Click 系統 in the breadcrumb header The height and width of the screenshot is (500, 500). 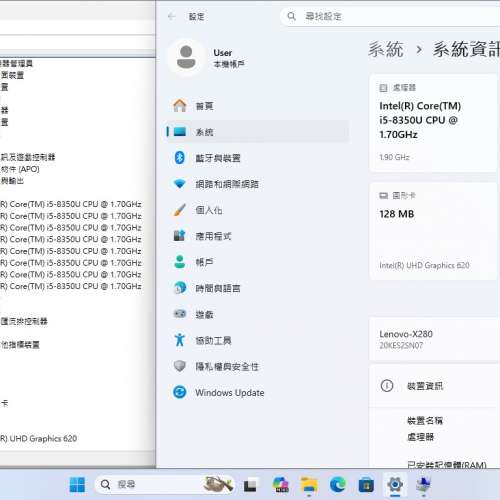click(x=386, y=49)
